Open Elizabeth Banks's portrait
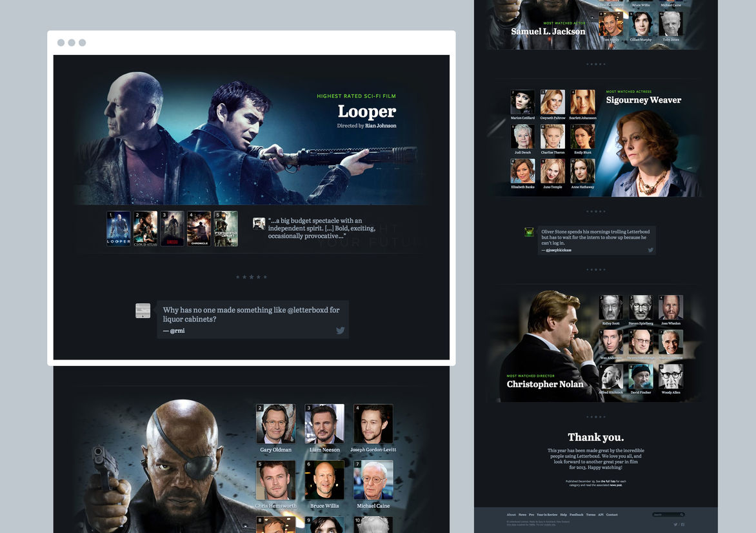This screenshot has width=756, height=533. tap(522, 171)
